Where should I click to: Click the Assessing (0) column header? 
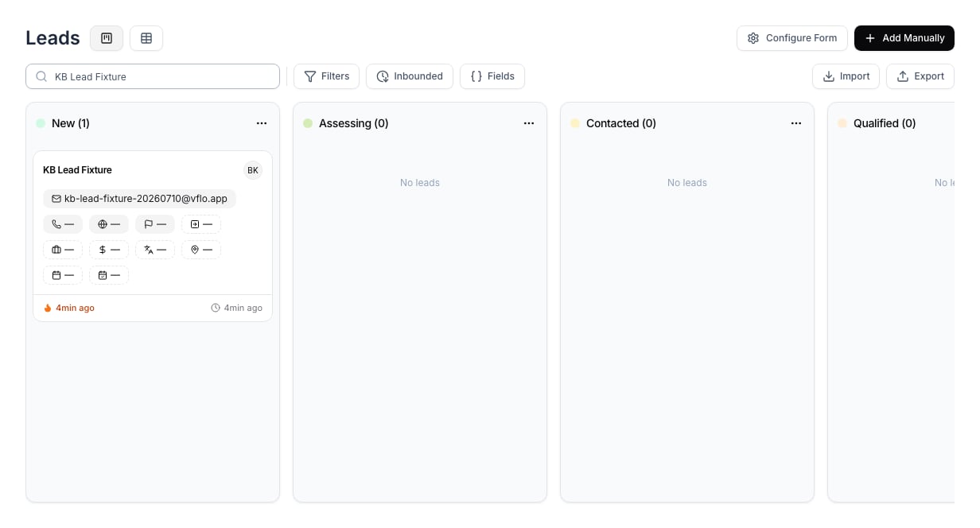(x=354, y=123)
